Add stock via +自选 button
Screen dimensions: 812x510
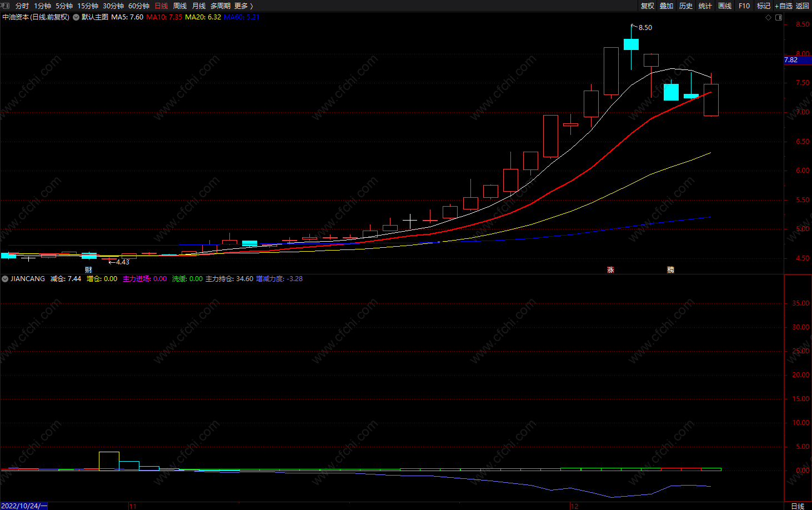pyautogui.click(x=784, y=6)
